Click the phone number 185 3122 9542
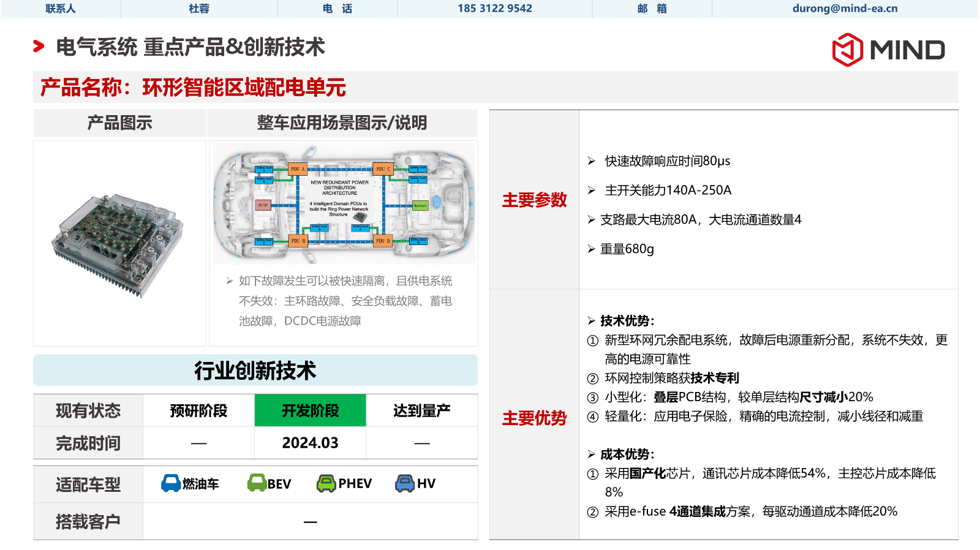The height and width of the screenshot is (550, 980). pyautogui.click(x=494, y=9)
